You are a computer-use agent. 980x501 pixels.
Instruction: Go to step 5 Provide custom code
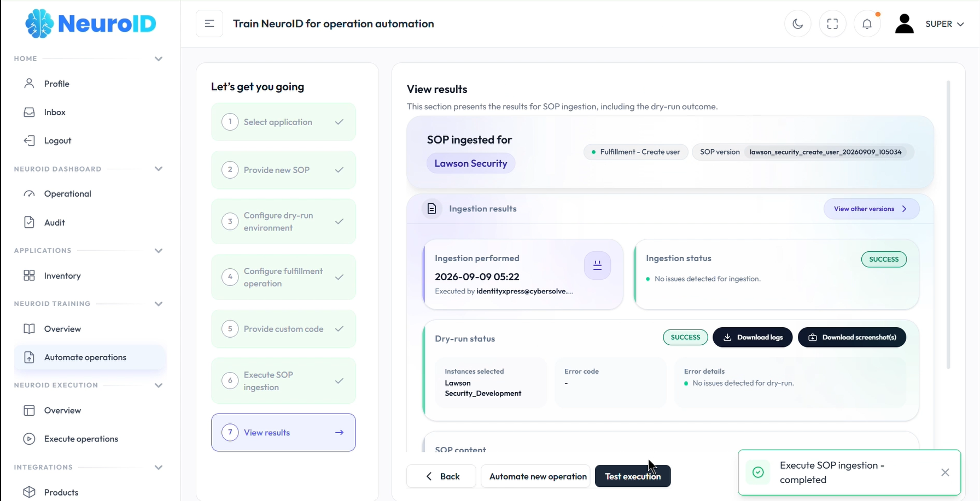click(283, 329)
